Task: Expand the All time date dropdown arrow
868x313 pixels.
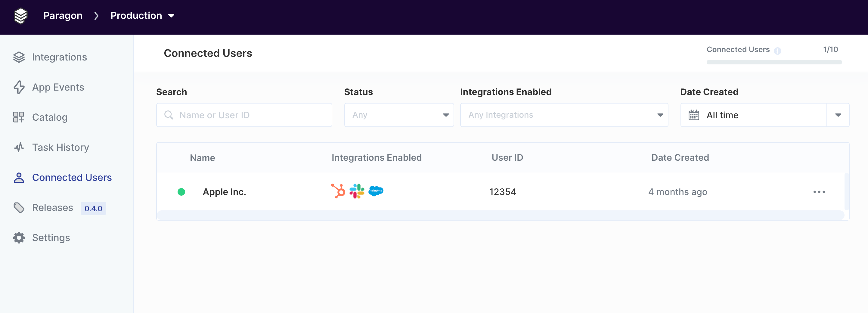Action: tap(838, 115)
